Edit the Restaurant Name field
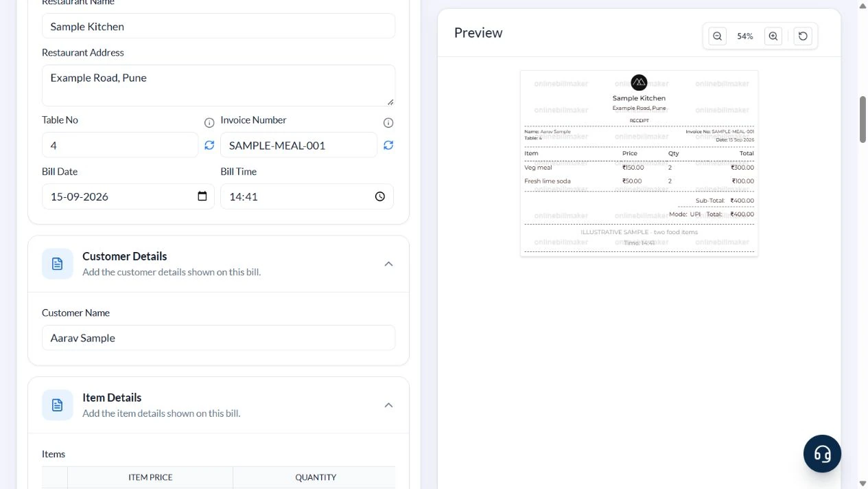Viewport: 868px width, 489px height. [x=218, y=26]
